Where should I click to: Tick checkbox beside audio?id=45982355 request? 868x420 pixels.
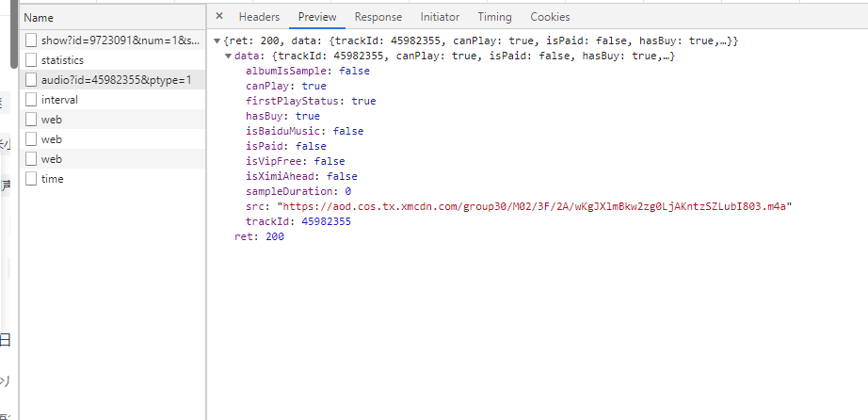[31, 80]
